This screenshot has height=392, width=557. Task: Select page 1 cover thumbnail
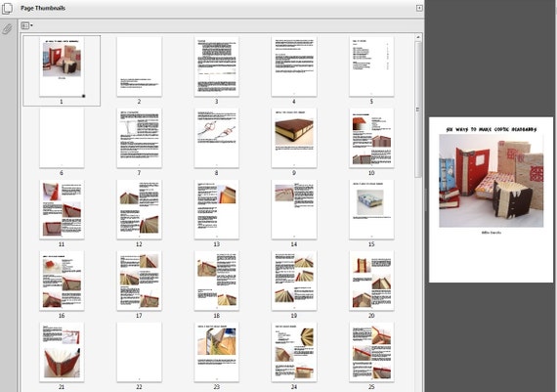pos(62,66)
